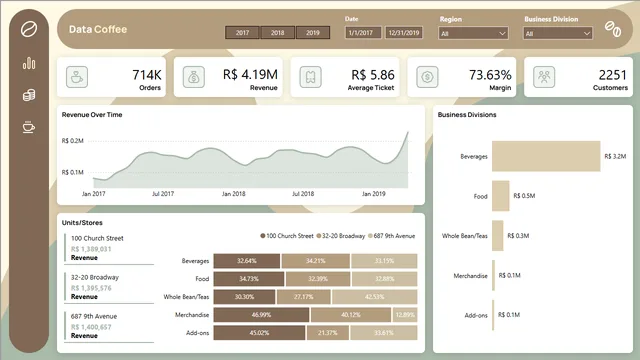Click the R$ 0.2M axis label
The image size is (640, 360).
coord(73,141)
